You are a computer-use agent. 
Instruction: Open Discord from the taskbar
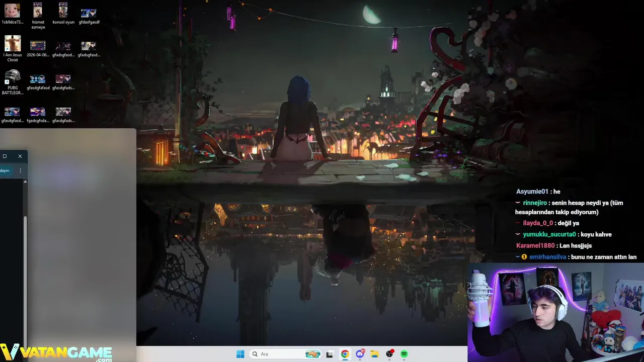click(x=360, y=354)
